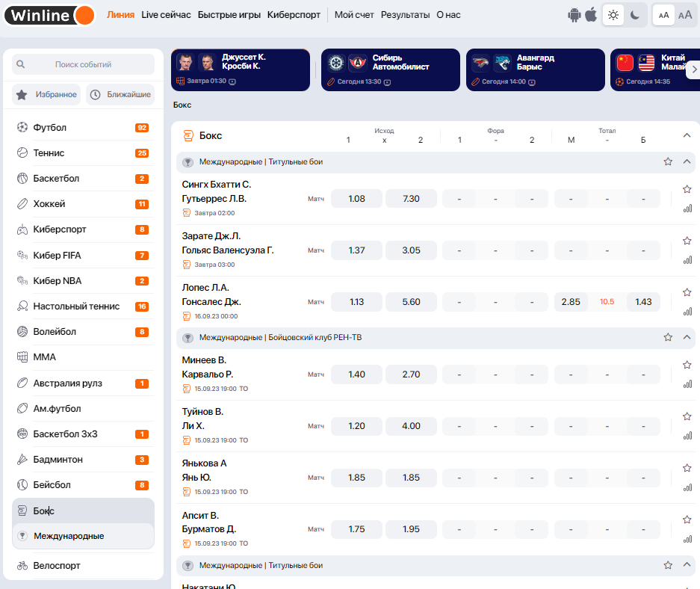Show Избранное events

(x=46, y=95)
